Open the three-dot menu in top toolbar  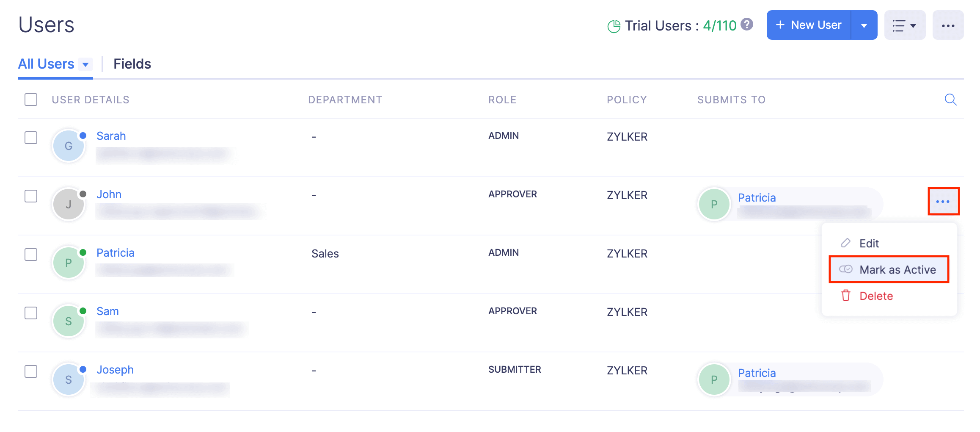click(x=948, y=25)
